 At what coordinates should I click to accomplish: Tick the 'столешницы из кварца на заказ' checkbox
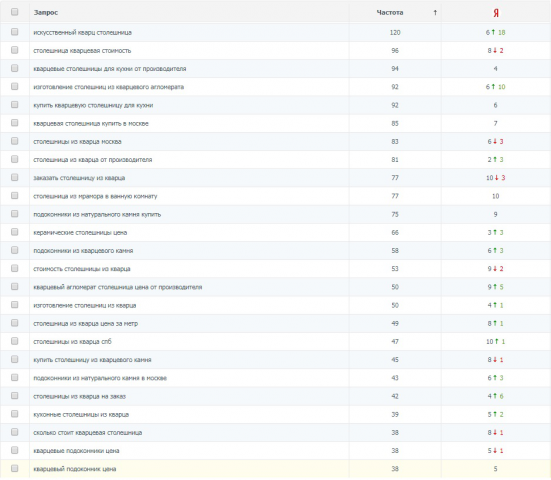coord(14,396)
